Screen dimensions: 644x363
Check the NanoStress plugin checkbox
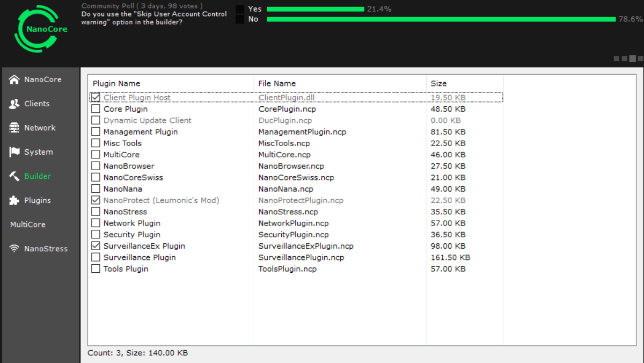(96, 212)
